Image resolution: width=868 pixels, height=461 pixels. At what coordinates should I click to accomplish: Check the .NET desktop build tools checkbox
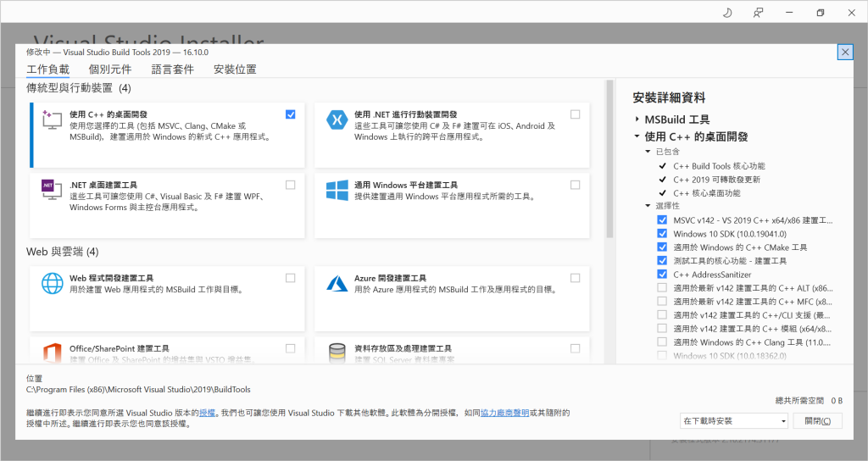291,185
